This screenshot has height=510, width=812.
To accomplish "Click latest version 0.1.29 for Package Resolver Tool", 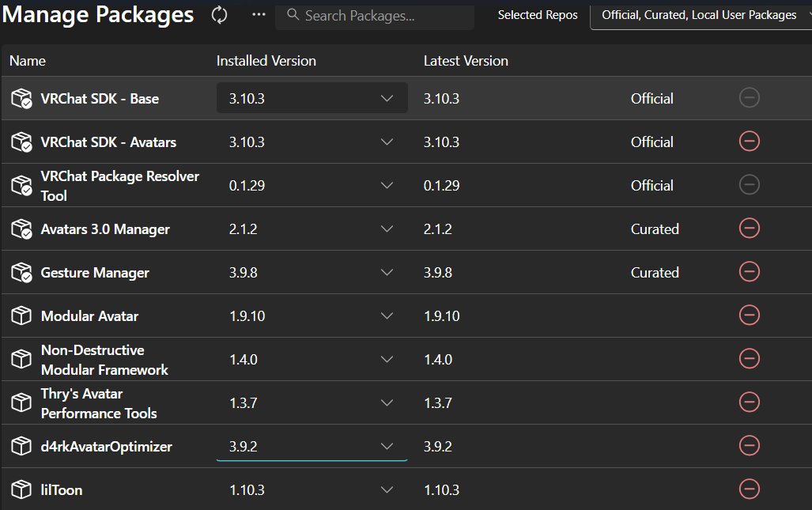I will [441, 186].
